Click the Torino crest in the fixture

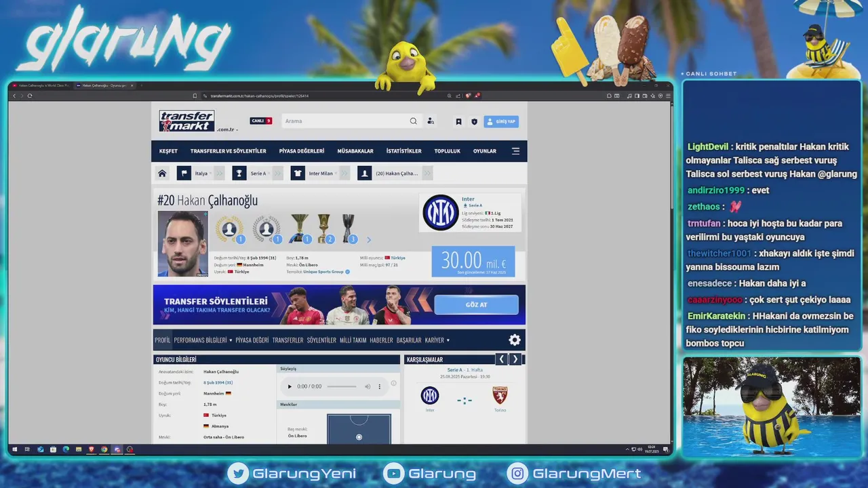point(500,395)
